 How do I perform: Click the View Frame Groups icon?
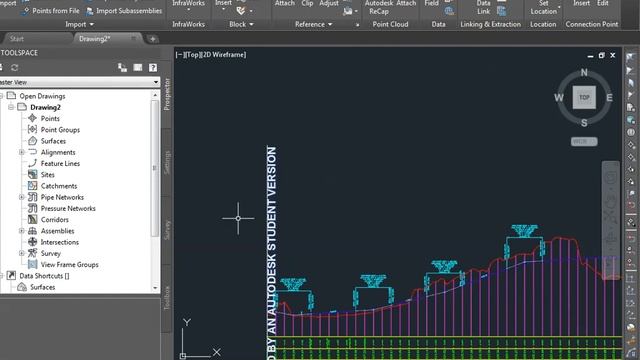pos(32,264)
